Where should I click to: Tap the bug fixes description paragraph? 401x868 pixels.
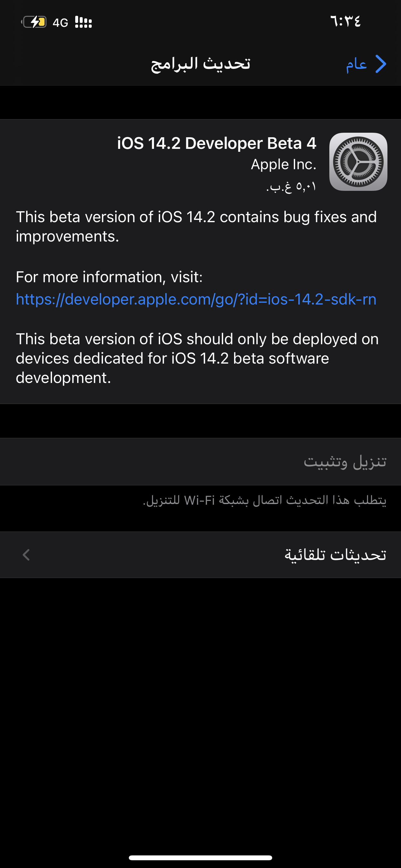point(196,226)
